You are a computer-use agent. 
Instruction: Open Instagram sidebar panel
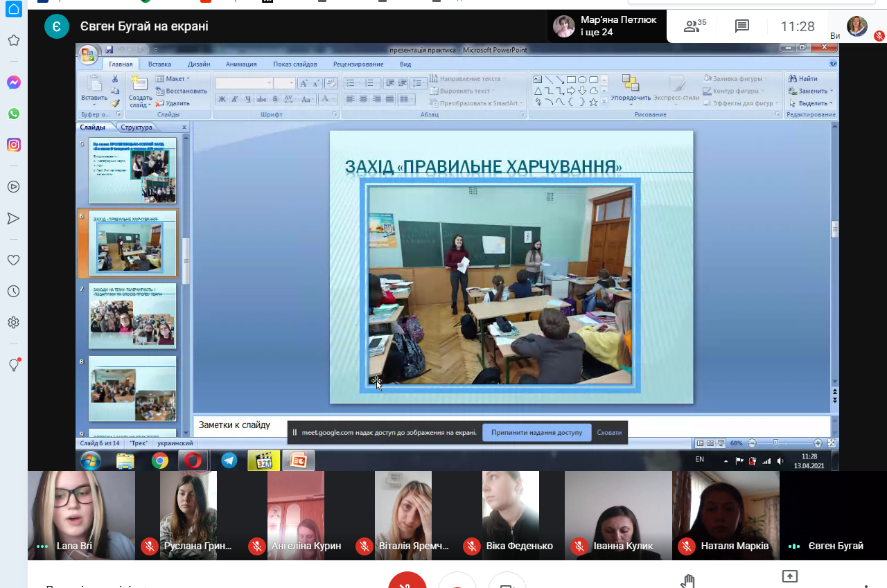(x=13, y=145)
